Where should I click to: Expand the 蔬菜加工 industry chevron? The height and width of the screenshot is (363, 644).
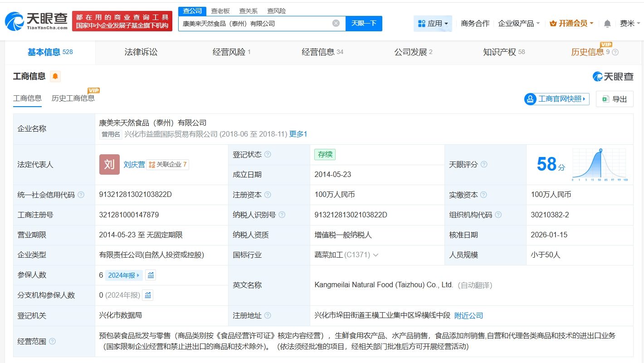[376, 255]
